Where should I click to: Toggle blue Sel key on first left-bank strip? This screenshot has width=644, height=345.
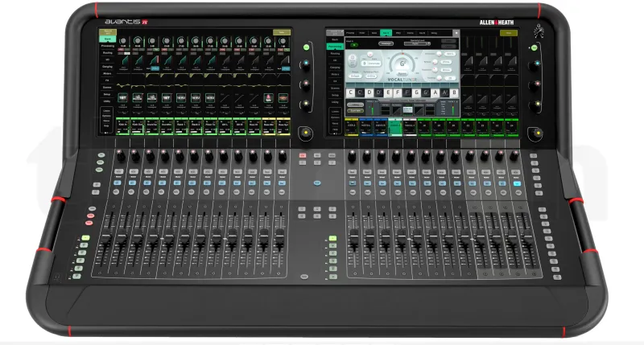click(x=117, y=183)
